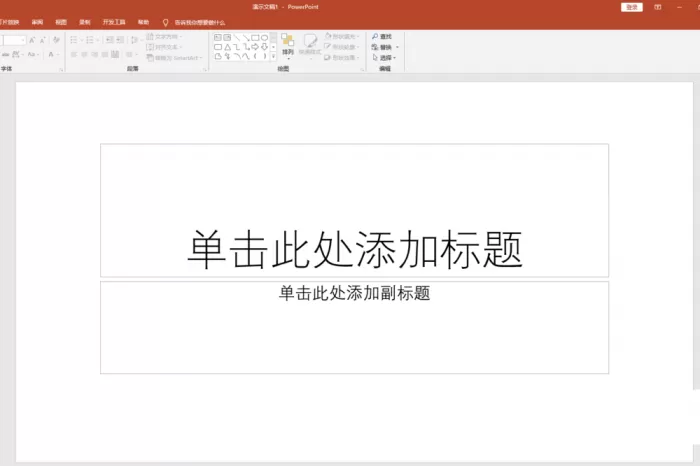This screenshot has height=466, width=700.
Task: Pick the line arrow shape
Action: pyautogui.click(x=246, y=37)
